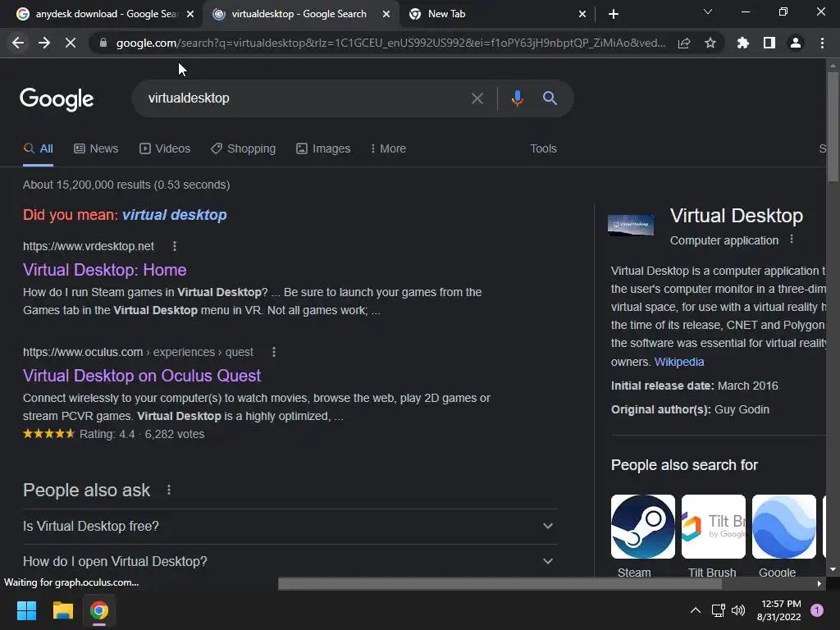Open the Wikipedia link in the knowledge panel

pyautogui.click(x=678, y=362)
